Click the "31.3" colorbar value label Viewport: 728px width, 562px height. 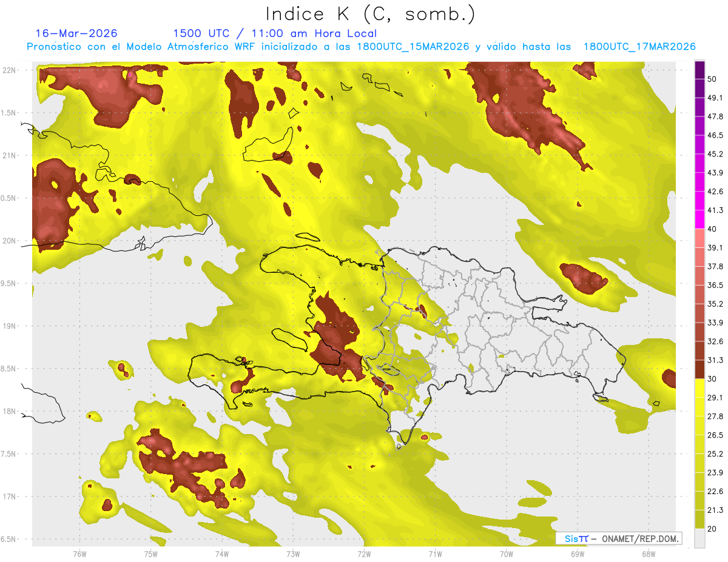[716, 360]
